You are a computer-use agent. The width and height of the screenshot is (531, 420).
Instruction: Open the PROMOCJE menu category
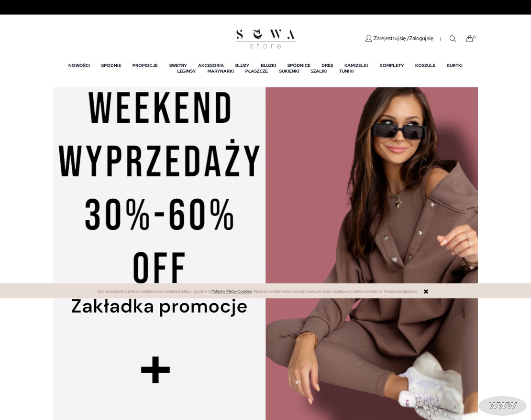click(145, 65)
